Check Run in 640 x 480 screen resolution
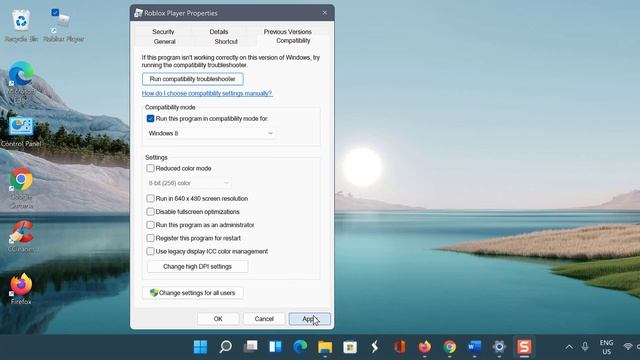The height and width of the screenshot is (360, 640). tap(150, 199)
